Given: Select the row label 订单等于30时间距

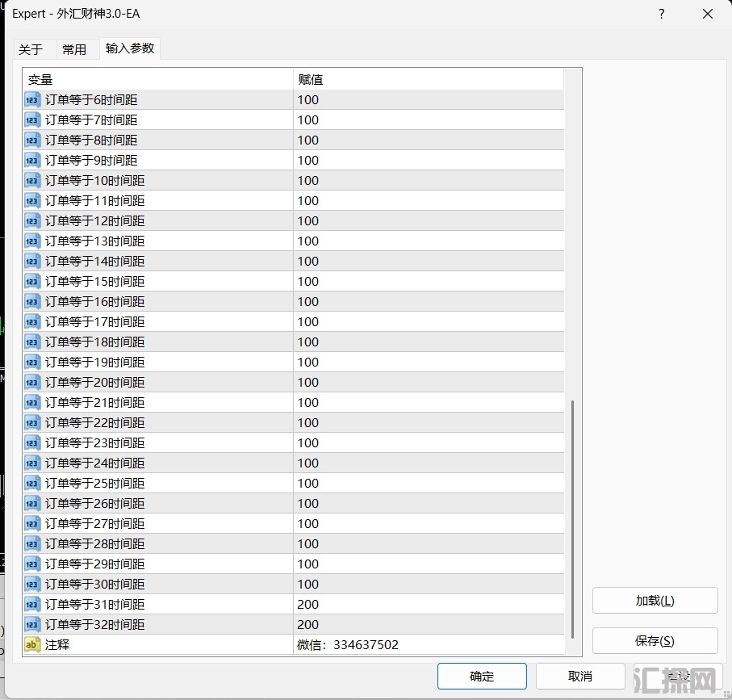Looking at the screenshot, I should (x=94, y=585).
